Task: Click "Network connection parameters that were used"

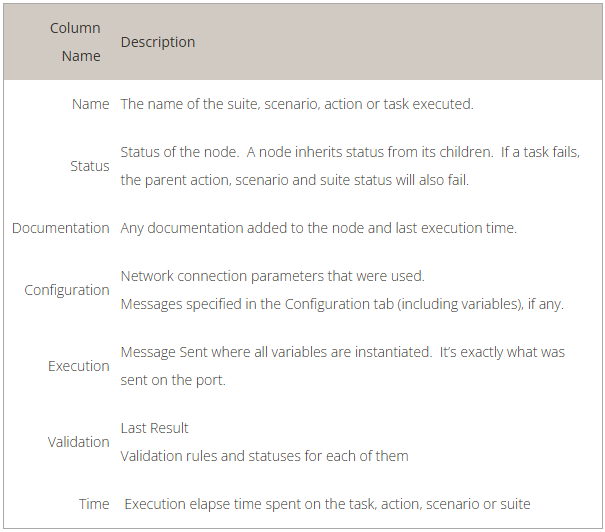Action: [273, 276]
